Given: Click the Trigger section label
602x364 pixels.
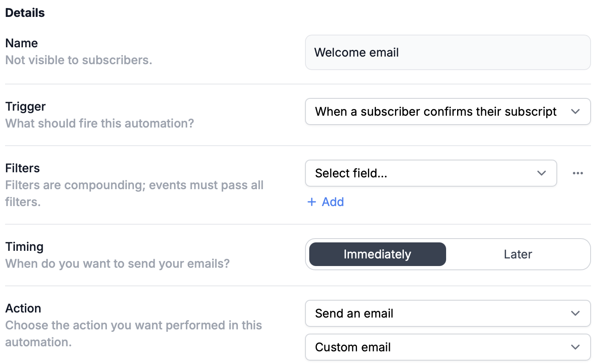Looking at the screenshot, I should coord(25,106).
